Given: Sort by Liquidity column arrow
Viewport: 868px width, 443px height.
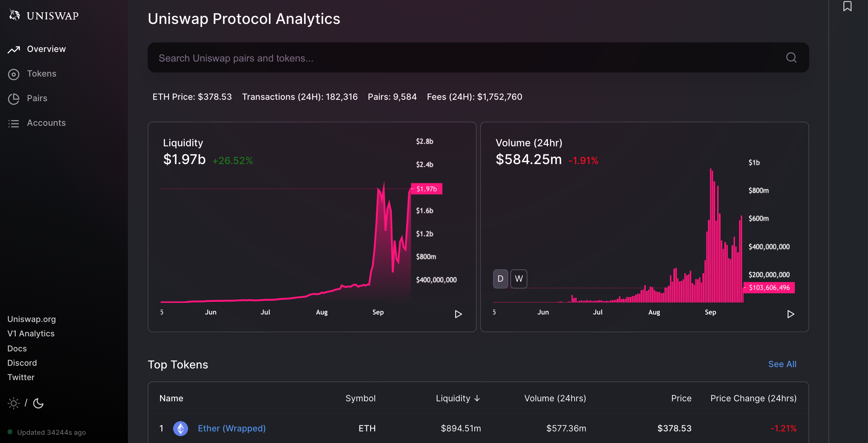Looking at the screenshot, I should [x=477, y=398].
